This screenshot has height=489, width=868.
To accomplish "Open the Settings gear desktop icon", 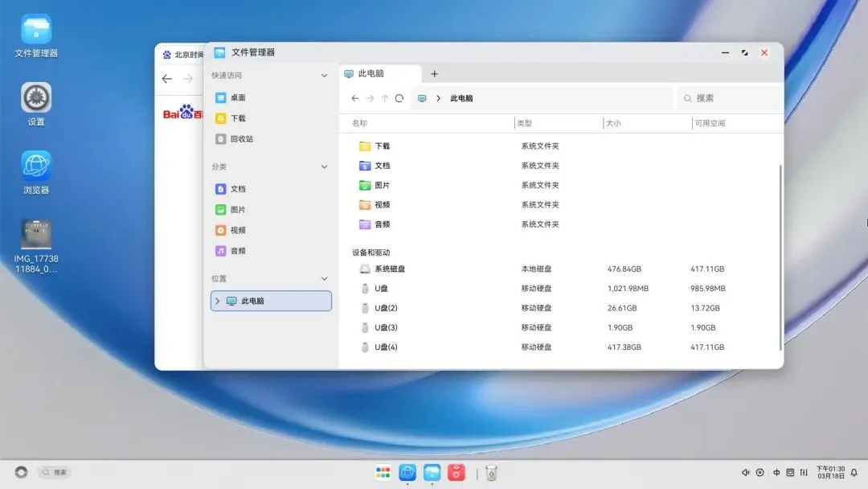I will 36,97.
